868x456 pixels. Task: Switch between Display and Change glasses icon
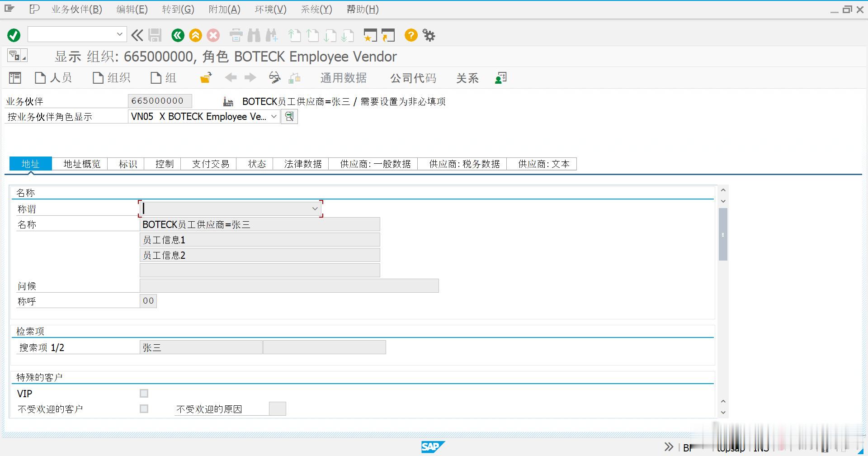coord(274,78)
